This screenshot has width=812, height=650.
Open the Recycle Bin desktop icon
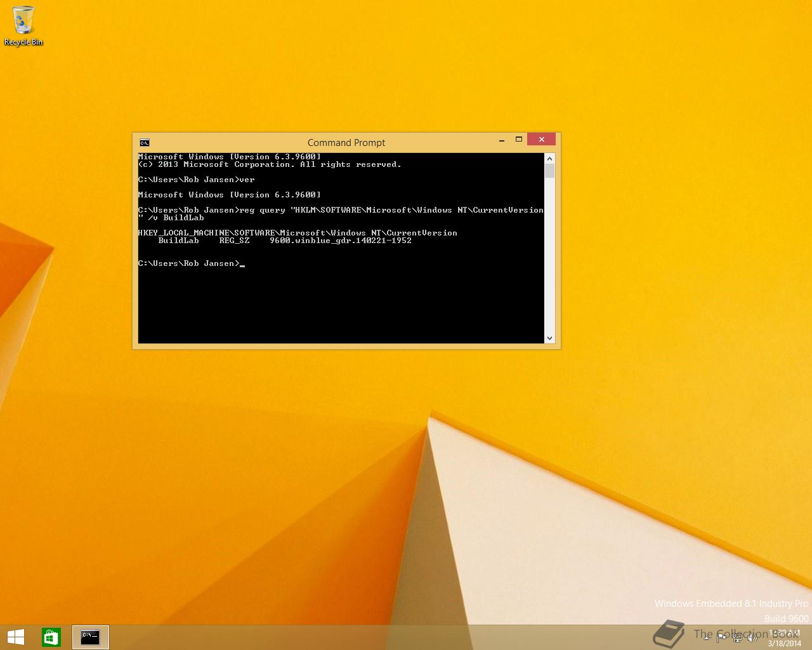[x=23, y=26]
